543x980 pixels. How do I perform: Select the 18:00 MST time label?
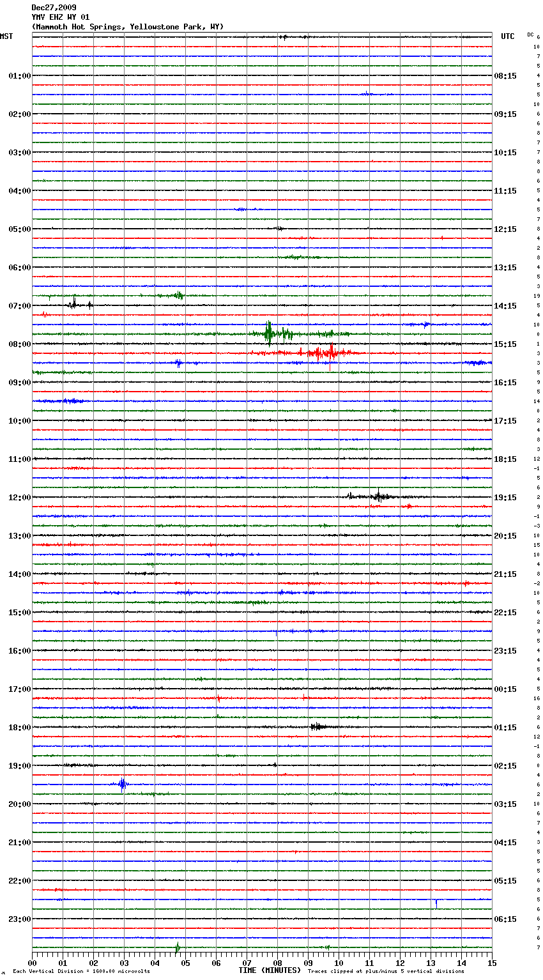(x=19, y=728)
